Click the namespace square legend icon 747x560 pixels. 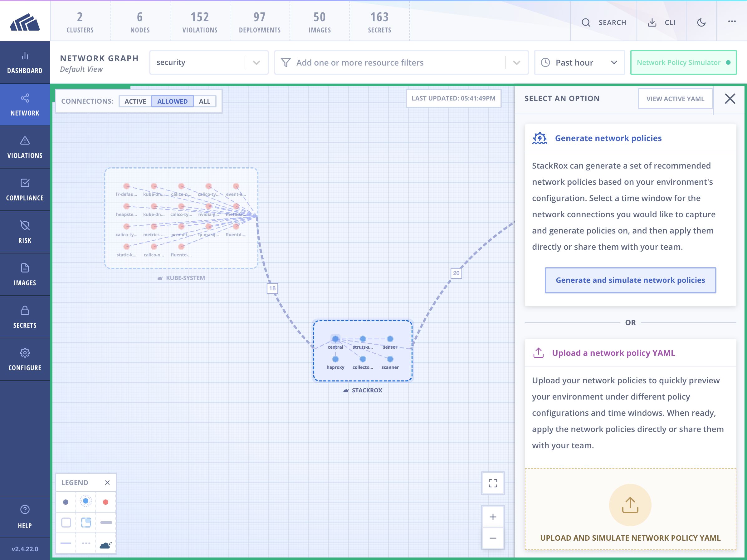(66, 523)
